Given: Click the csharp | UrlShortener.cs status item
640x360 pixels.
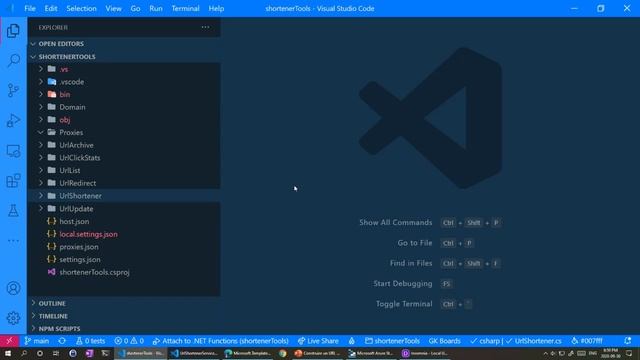Looking at the screenshot, I should pos(516,341).
